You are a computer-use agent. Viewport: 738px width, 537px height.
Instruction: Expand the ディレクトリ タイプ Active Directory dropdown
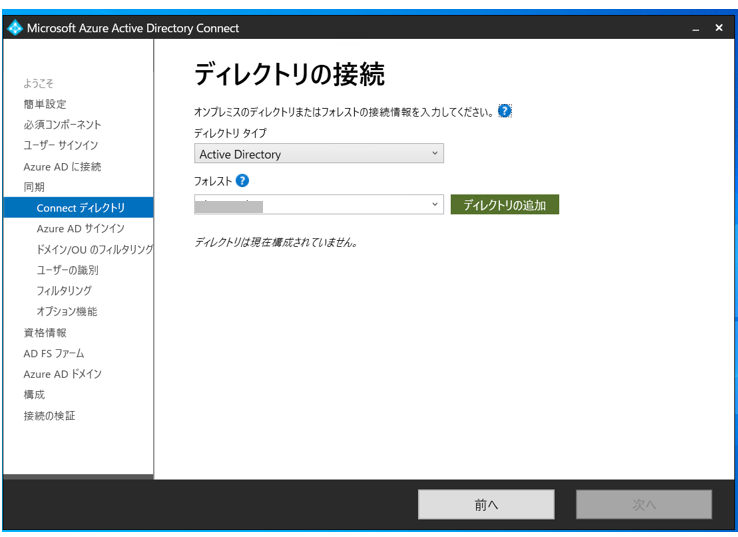319,153
